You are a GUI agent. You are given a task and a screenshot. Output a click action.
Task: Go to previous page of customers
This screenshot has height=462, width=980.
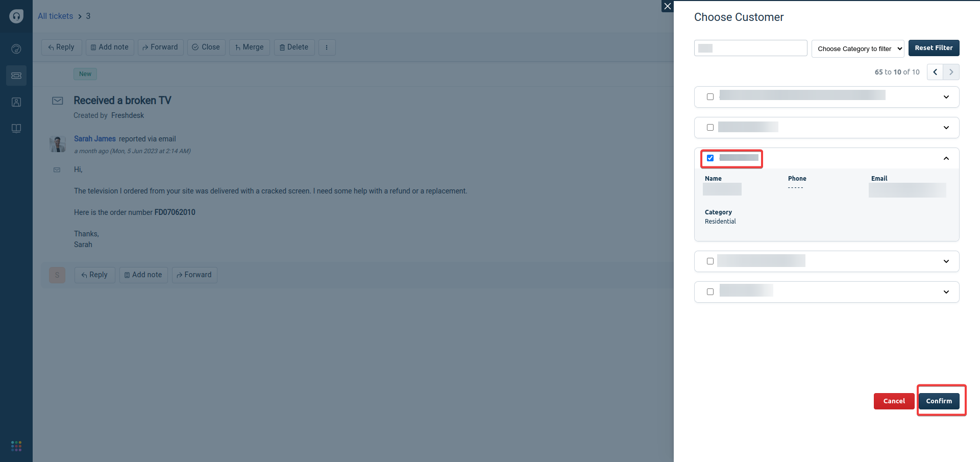[x=935, y=72]
